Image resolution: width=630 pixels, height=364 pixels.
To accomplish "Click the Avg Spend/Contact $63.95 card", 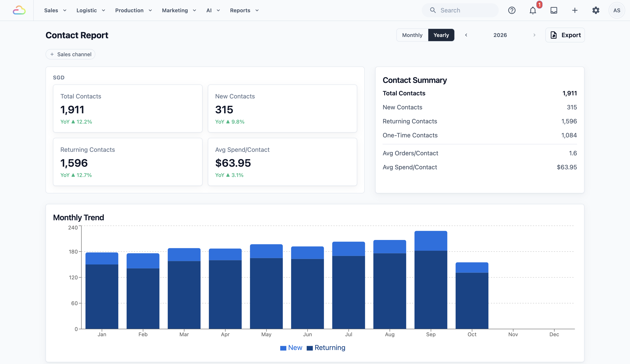I will pos(282,162).
